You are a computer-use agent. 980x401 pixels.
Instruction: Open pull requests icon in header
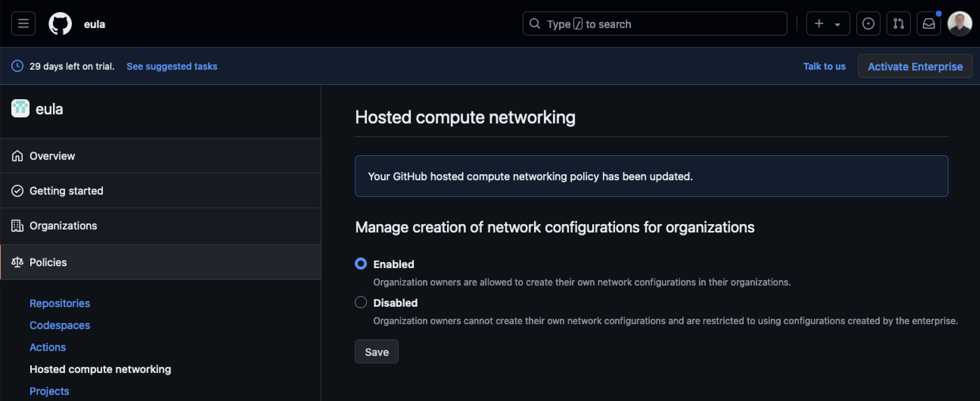899,23
